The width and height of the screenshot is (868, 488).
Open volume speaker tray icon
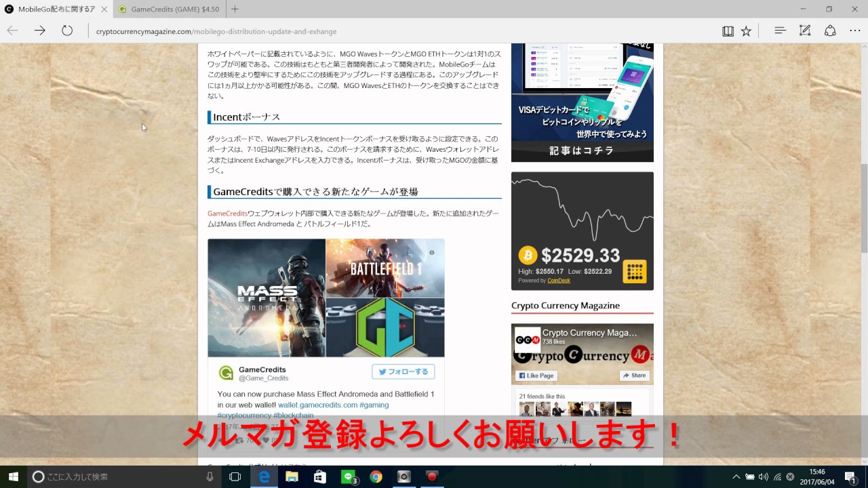(x=763, y=476)
